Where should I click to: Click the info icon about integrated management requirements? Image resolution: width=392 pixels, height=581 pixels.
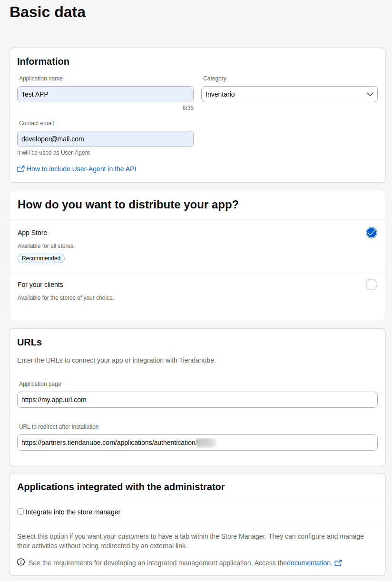tap(21, 562)
